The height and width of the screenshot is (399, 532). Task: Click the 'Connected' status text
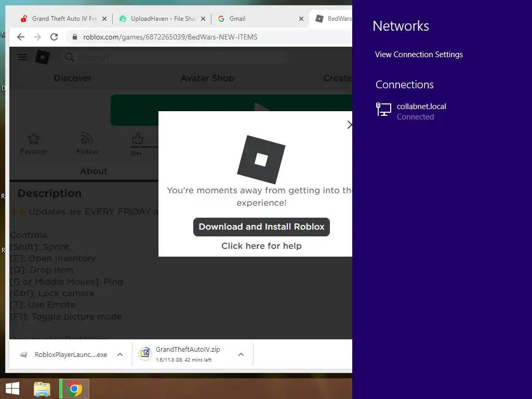point(415,117)
